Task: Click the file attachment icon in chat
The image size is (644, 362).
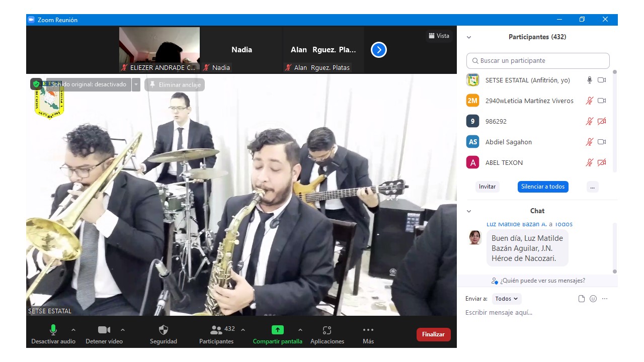Action: click(582, 299)
